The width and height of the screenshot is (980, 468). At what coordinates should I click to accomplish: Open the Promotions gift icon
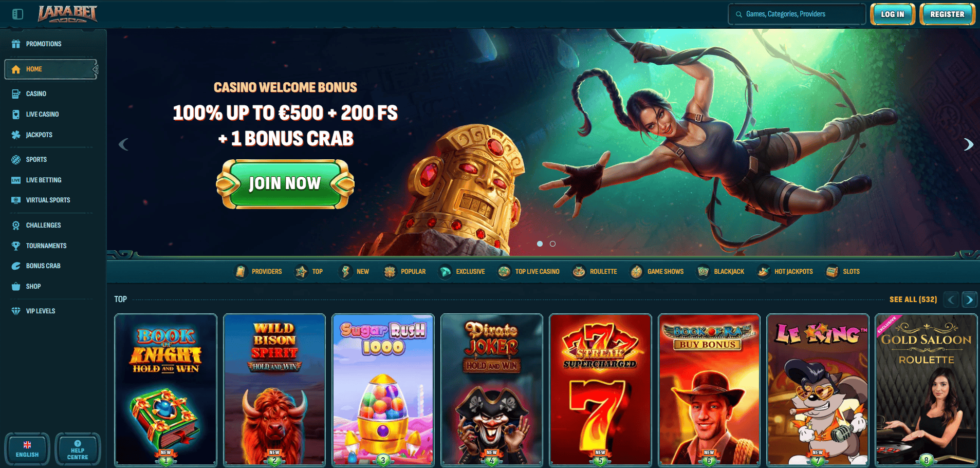(16, 44)
